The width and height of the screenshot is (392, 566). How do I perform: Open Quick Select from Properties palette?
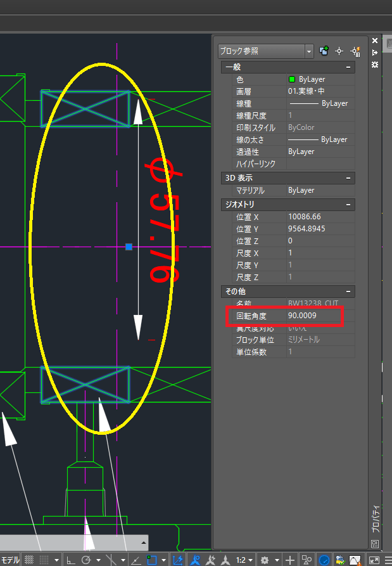click(355, 51)
